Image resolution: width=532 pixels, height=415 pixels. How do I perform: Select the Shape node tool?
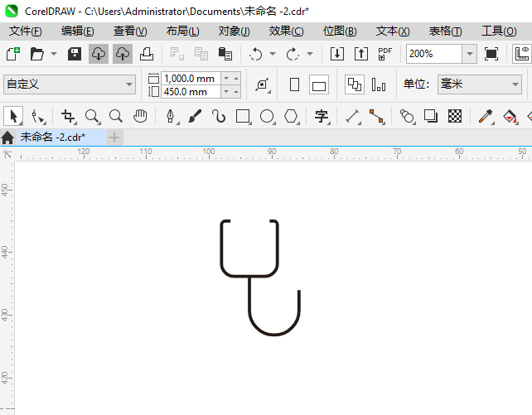coord(38,116)
